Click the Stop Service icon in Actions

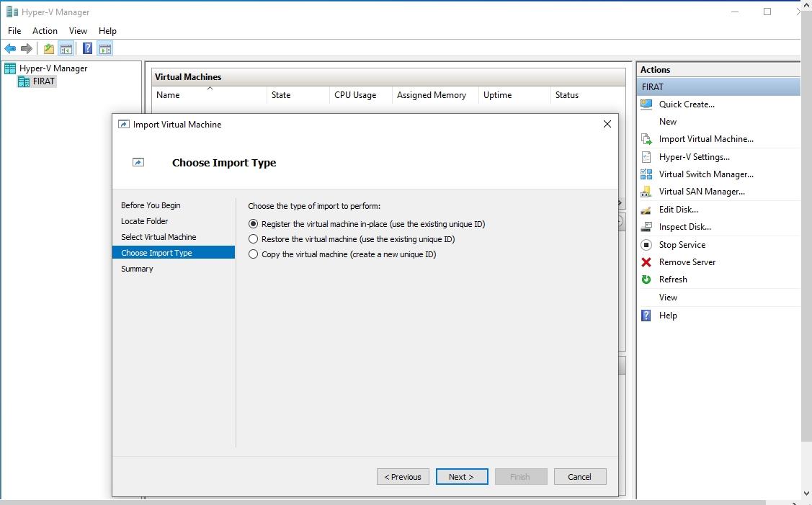pos(646,245)
